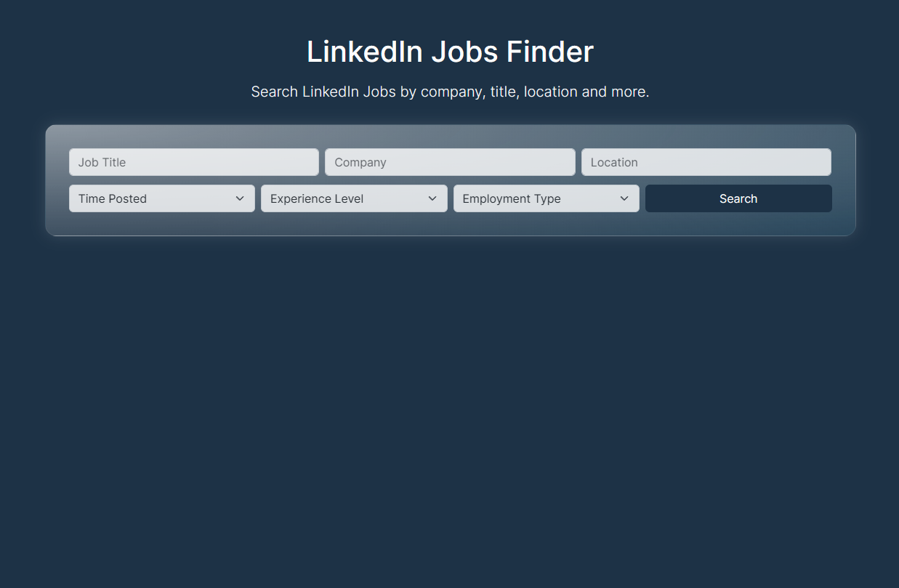Click the subtitle text about searching LinkedIn Jobs

[450, 92]
